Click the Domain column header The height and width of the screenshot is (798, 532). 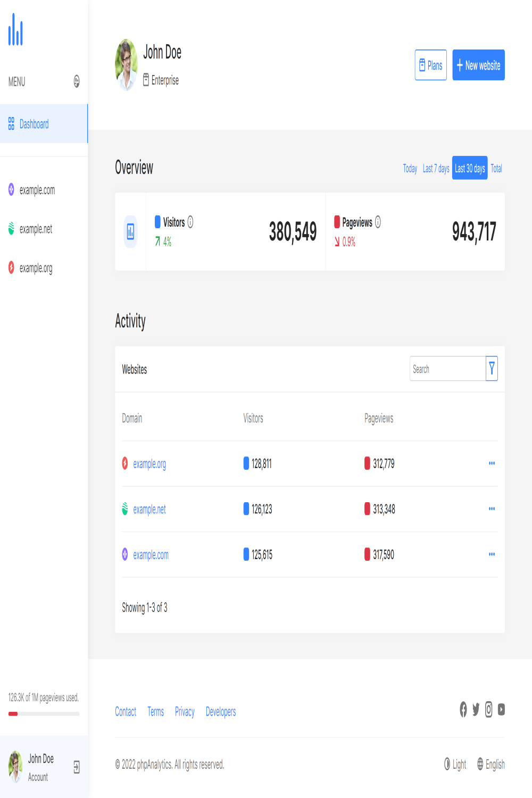click(x=132, y=418)
